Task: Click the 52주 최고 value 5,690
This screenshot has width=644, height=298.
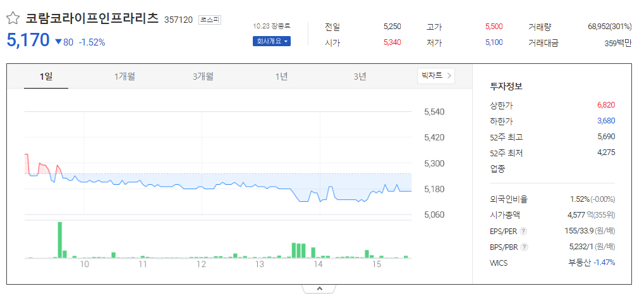Action: 606,137
